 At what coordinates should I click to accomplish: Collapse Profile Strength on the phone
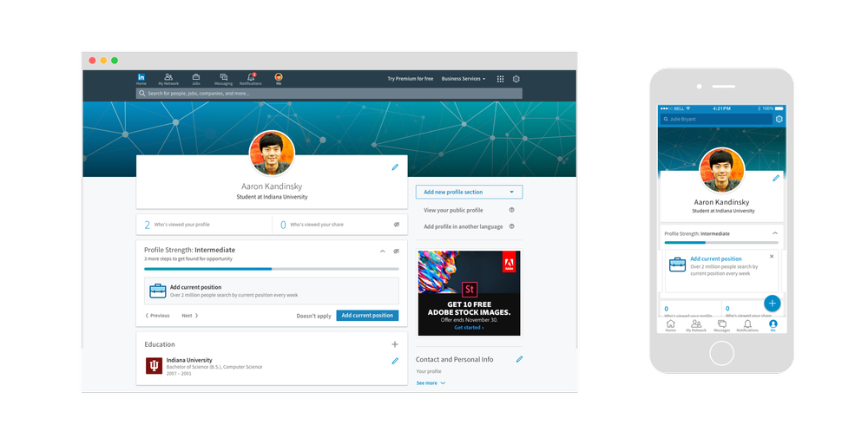pyautogui.click(x=775, y=233)
